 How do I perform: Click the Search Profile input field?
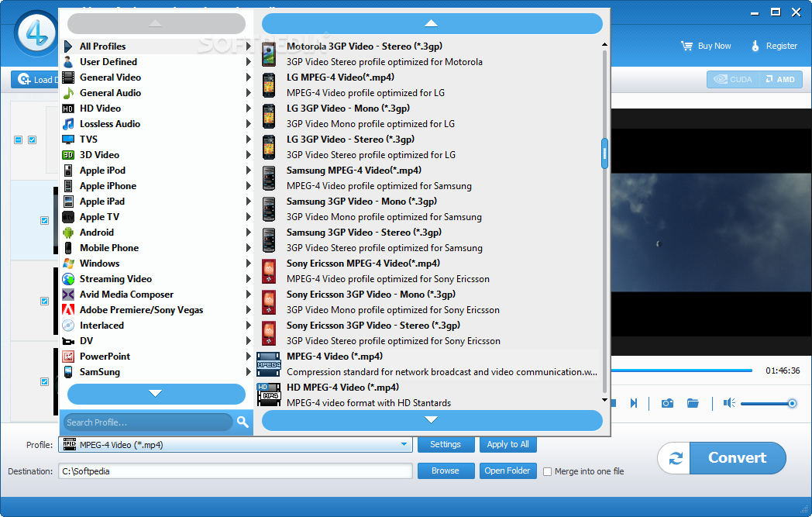pos(148,422)
